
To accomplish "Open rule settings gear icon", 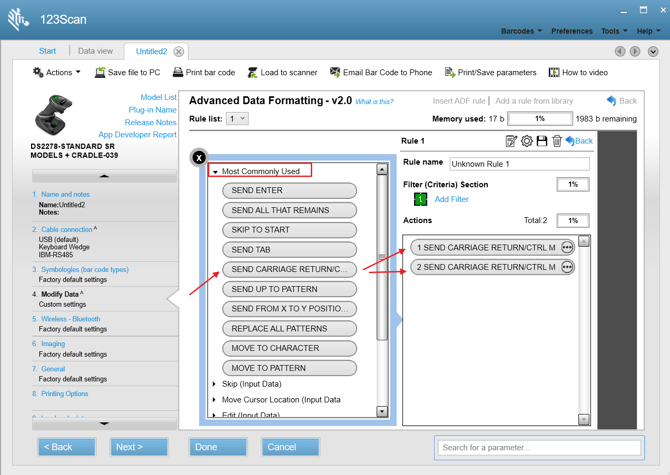I will [526, 141].
